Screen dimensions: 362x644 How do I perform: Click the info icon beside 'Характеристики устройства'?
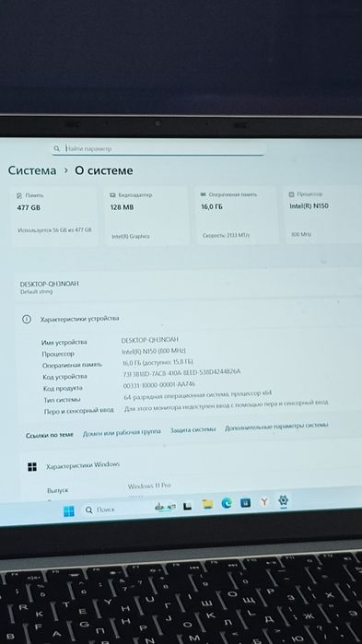point(27,319)
